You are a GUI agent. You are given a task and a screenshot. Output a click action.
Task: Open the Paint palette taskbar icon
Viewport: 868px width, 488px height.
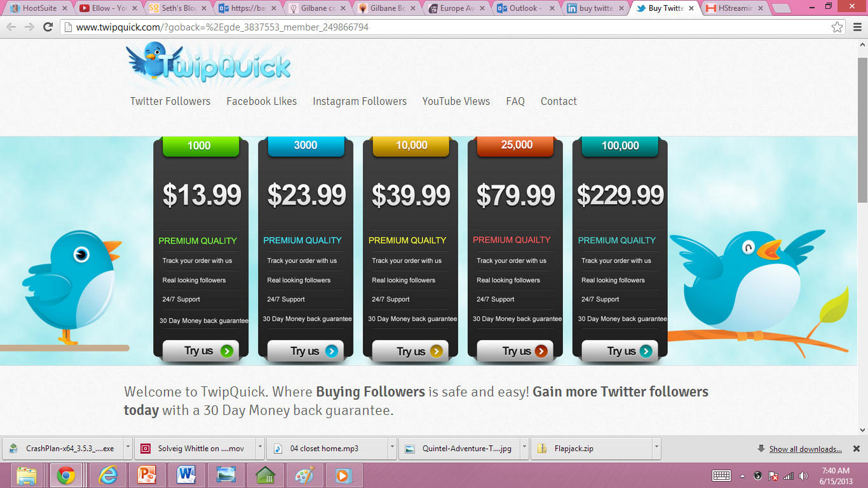[305, 475]
